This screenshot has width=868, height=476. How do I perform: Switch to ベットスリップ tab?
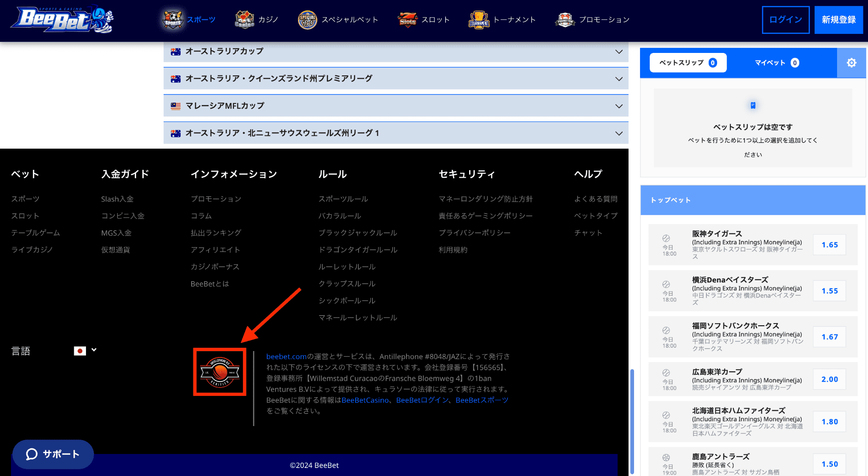coord(688,63)
